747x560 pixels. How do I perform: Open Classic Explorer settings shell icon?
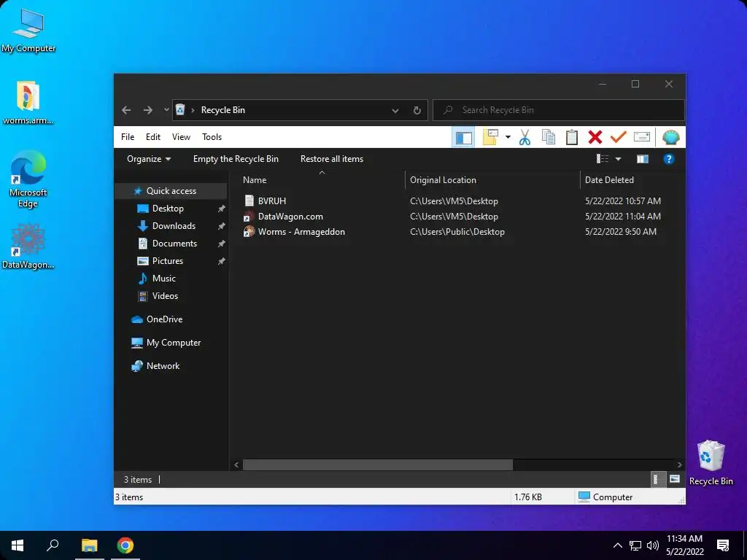pos(671,137)
